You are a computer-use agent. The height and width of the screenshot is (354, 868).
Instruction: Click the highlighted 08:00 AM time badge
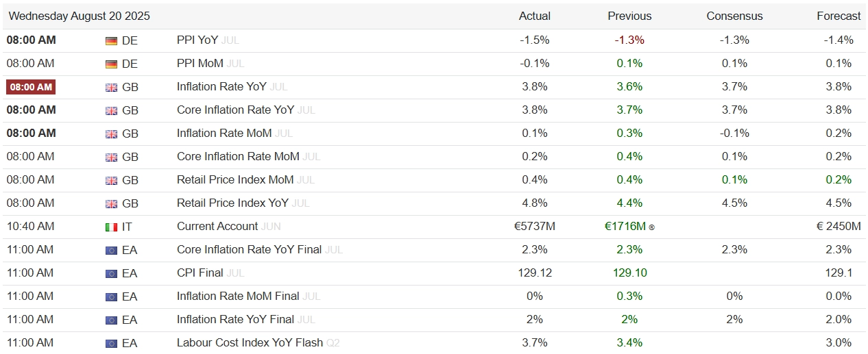(31, 87)
